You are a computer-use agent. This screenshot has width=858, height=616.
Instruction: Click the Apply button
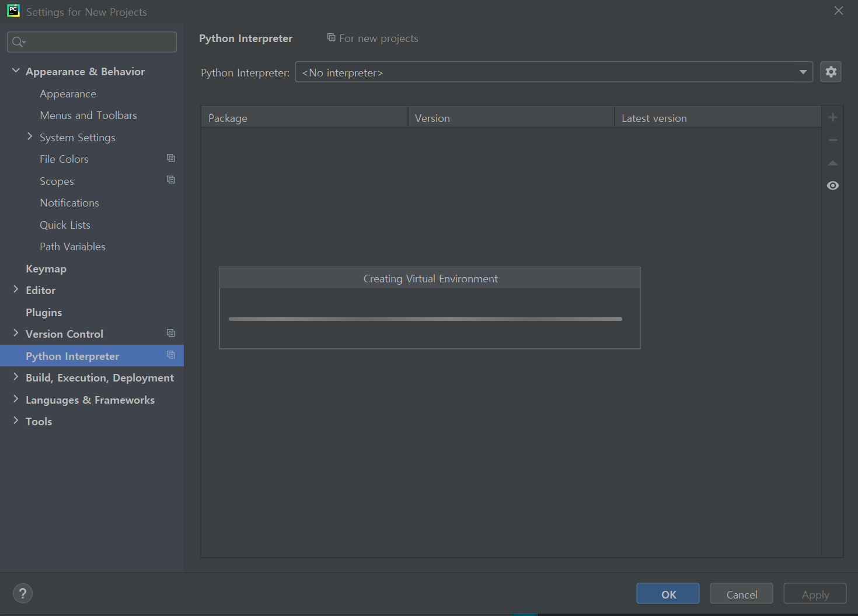pyautogui.click(x=815, y=594)
